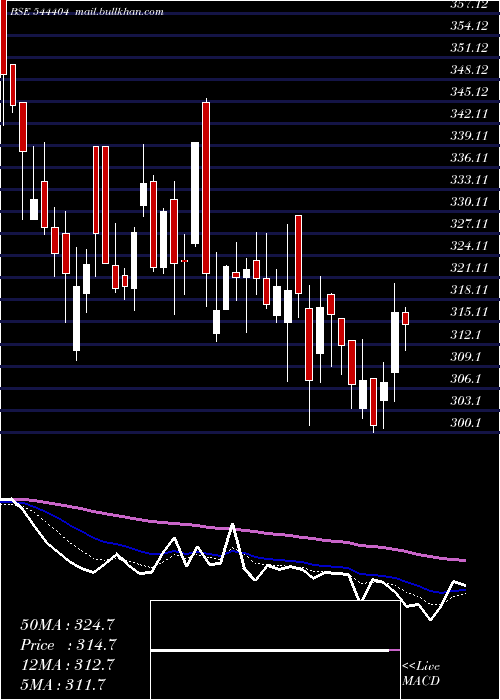Click the 327.11 price axis label
This screenshot has height=700, width=500.
pos(469,224)
